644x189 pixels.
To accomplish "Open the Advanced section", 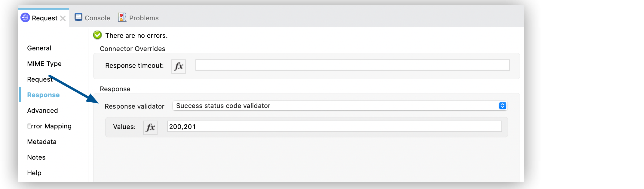I will click(x=42, y=110).
